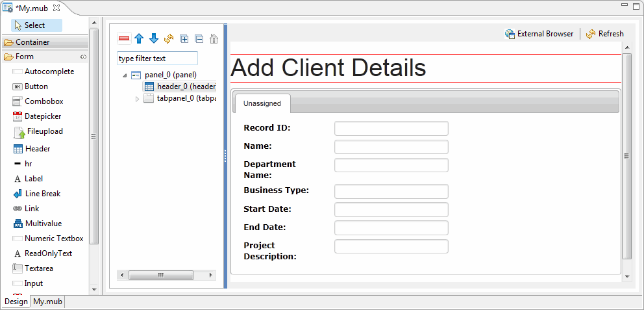Viewport: 644px width, 310px height.
Task: Click the sash handle between outline and preview
Action: click(x=225, y=156)
